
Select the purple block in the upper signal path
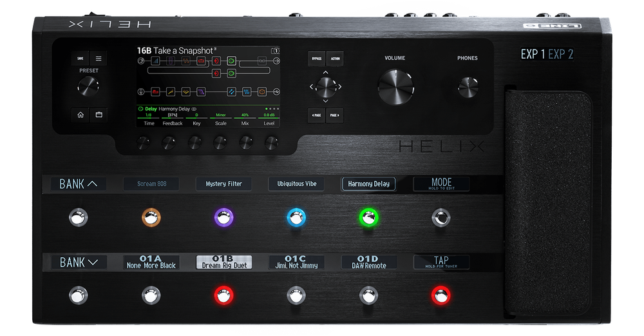pyautogui.click(x=171, y=61)
